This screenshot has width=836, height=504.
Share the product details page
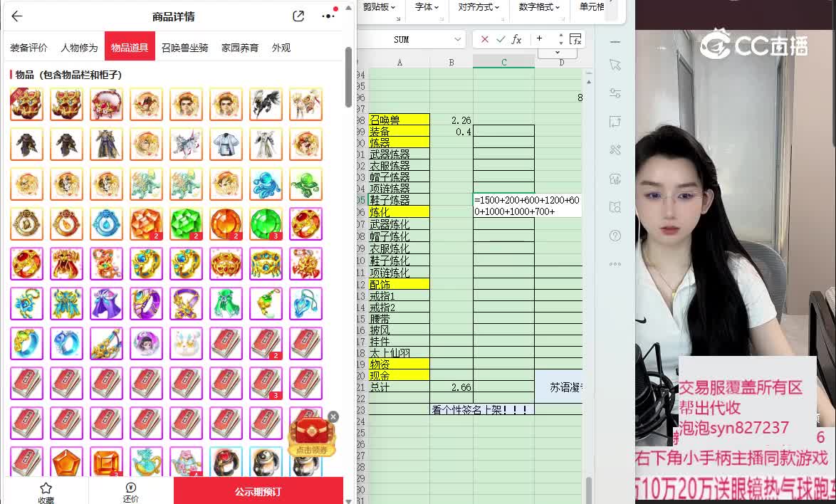point(298,16)
